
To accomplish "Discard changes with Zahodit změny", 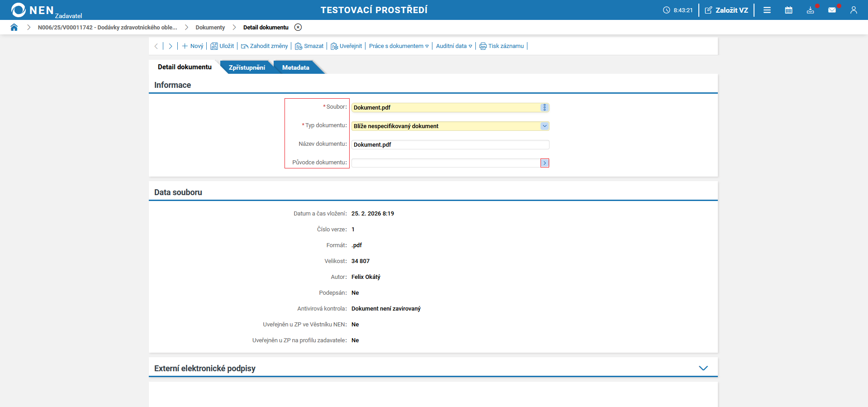I will (x=264, y=46).
